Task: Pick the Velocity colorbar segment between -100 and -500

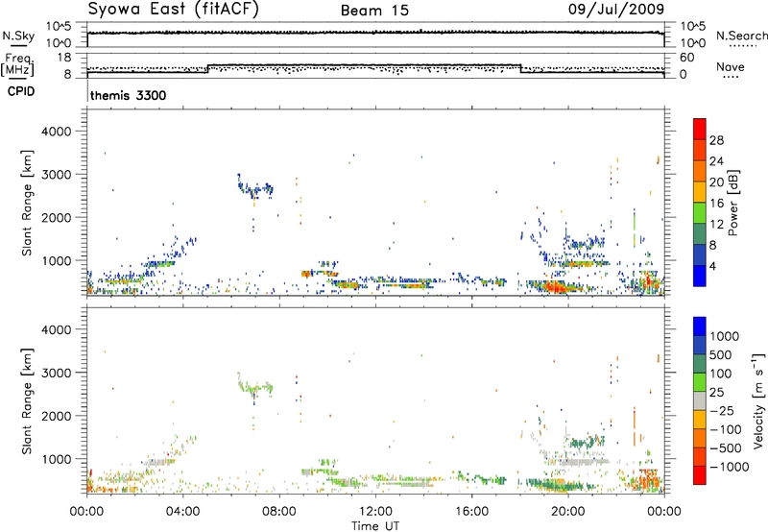Action: click(x=700, y=438)
